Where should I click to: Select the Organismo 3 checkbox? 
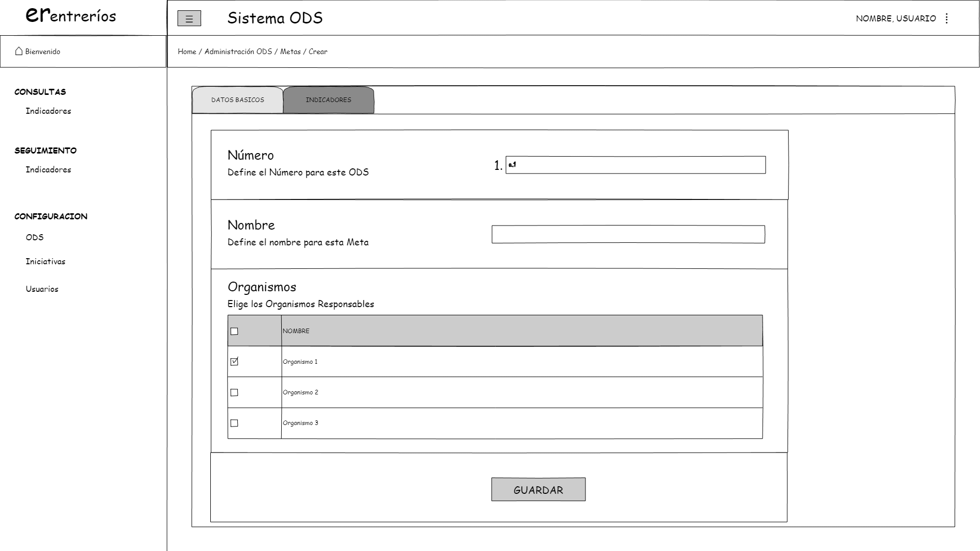[x=234, y=423]
